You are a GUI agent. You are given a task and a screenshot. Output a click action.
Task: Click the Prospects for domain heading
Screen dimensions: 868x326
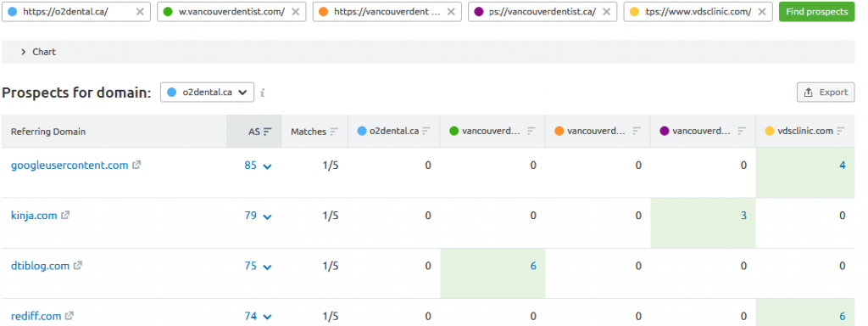(x=76, y=93)
